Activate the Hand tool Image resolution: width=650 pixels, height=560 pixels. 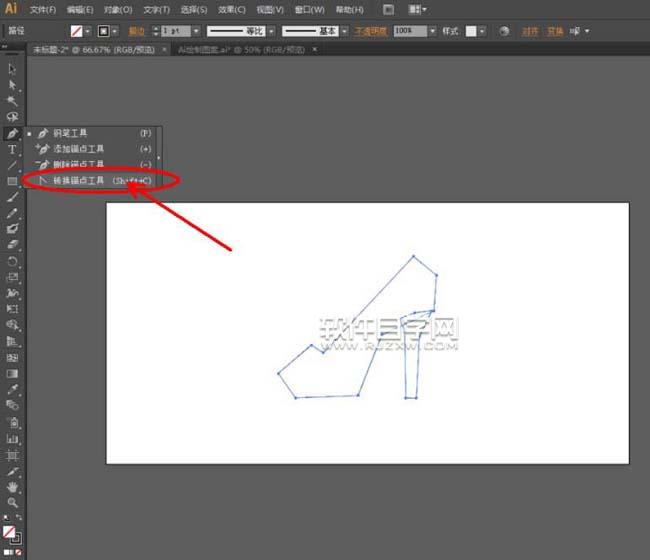click(12, 486)
